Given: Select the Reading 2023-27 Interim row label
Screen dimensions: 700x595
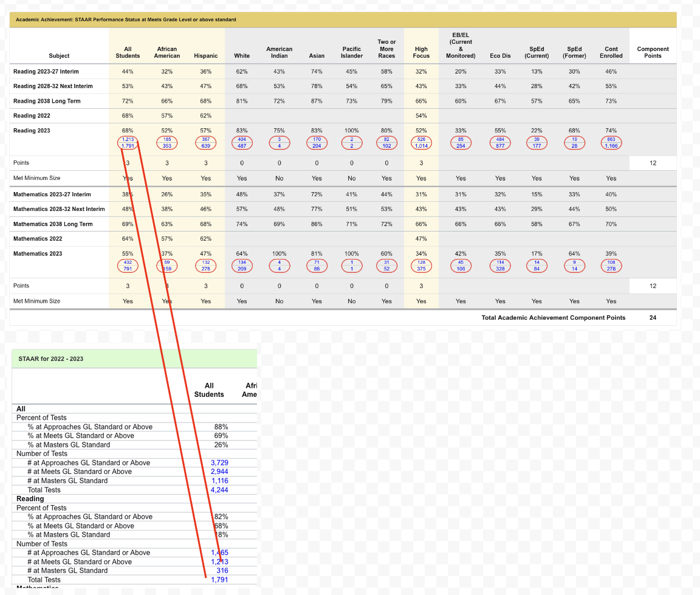Looking at the screenshot, I should click(x=46, y=72).
